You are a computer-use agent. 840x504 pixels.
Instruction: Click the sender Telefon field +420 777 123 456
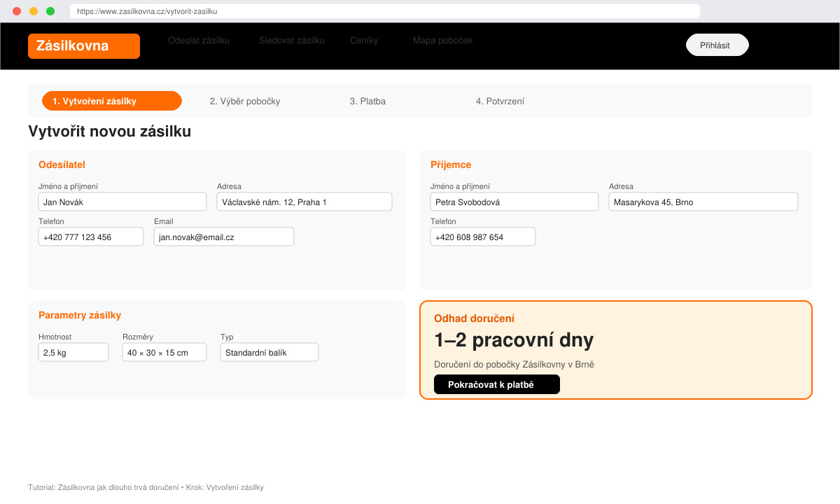pos(91,237)
